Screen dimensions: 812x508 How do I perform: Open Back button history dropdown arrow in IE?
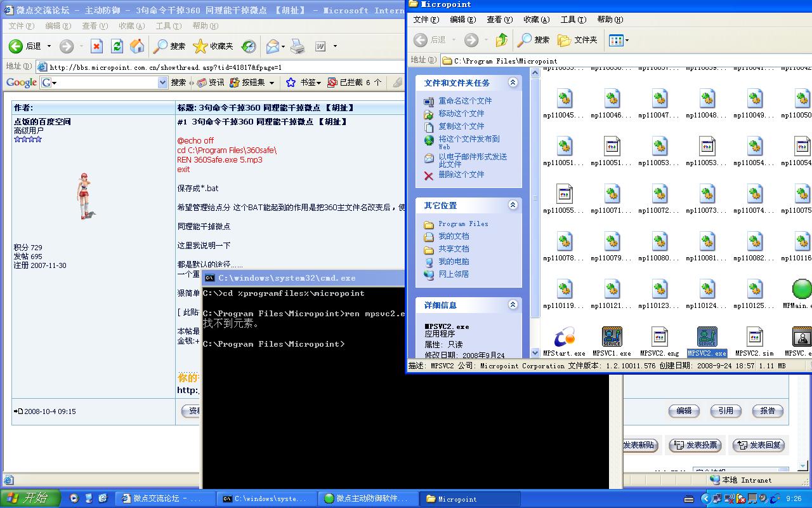click(49, 46)
